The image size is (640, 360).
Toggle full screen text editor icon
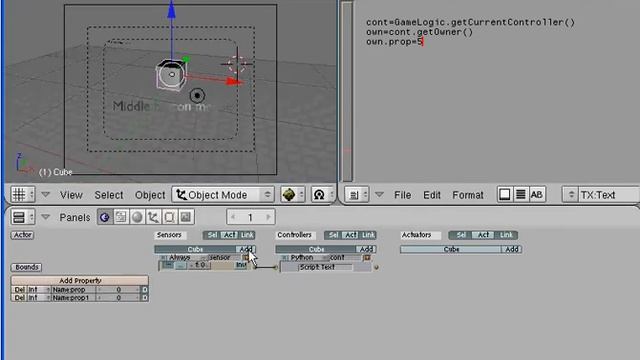[x=504, y=194]
